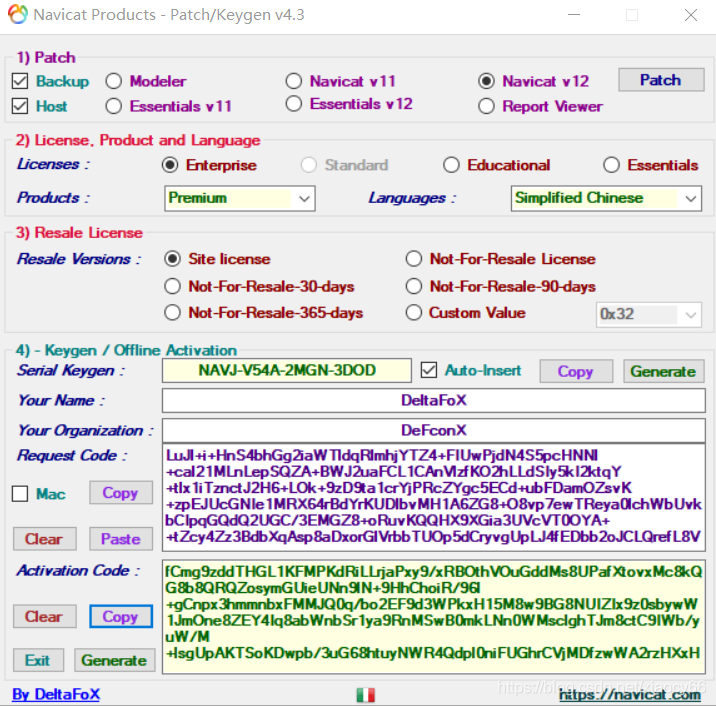Select Report Viewer radio option
Viewport: 716px width, 706px height.
[486, 106]
